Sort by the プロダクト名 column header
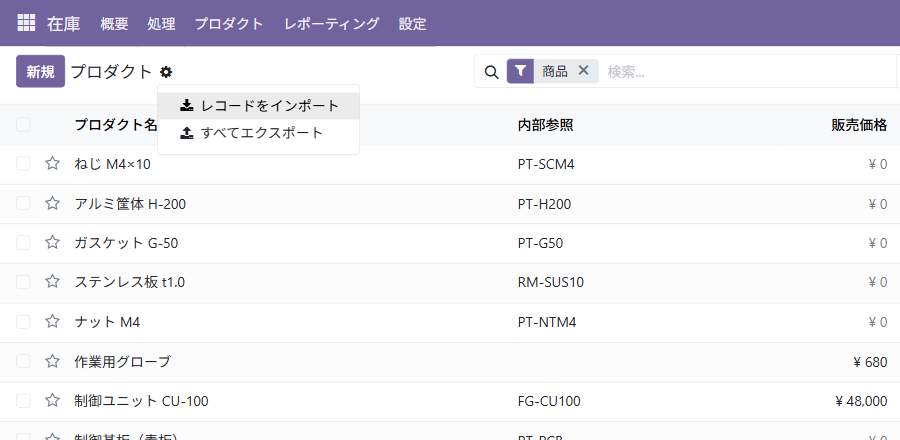 click(116, 124)
